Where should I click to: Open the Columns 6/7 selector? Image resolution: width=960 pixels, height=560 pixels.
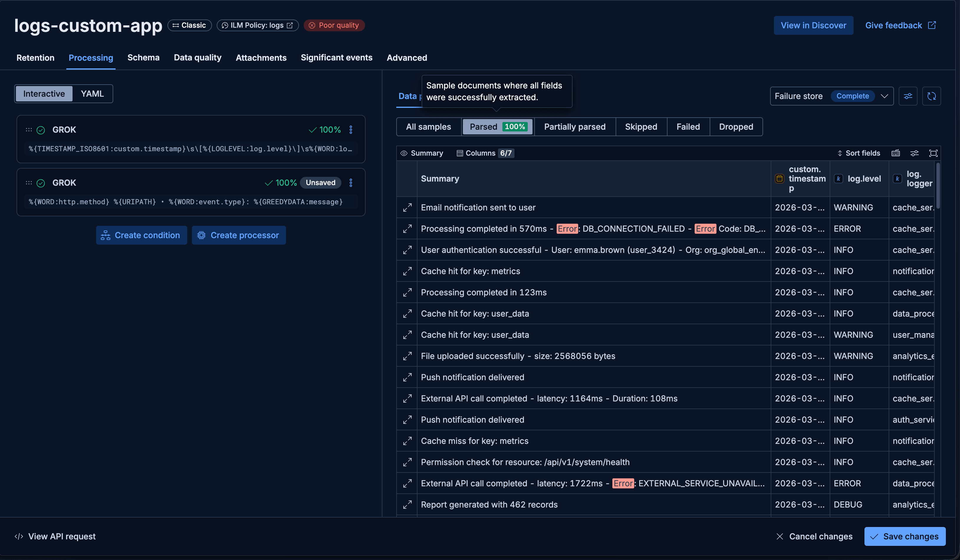coord(485,153)
